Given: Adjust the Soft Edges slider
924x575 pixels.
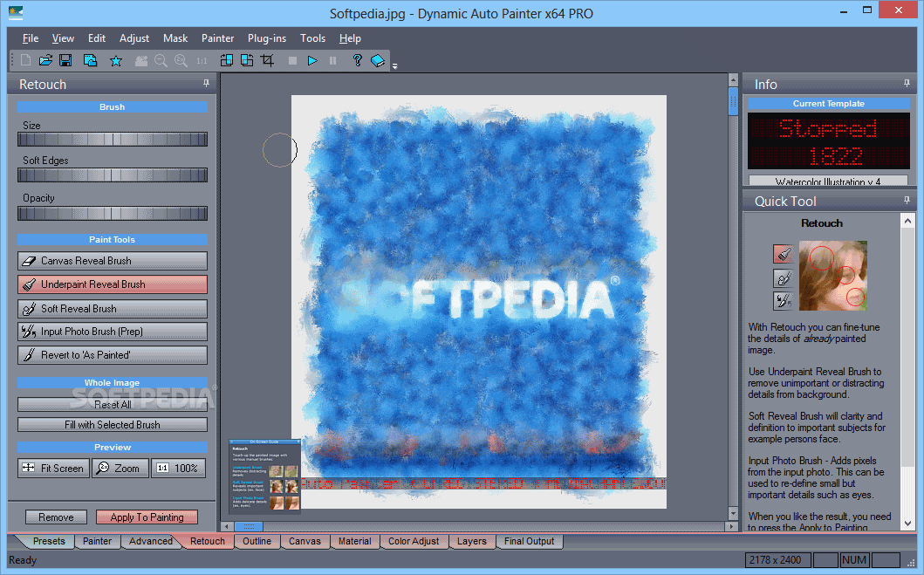Looking at the screenshot, I should point(113,175).
